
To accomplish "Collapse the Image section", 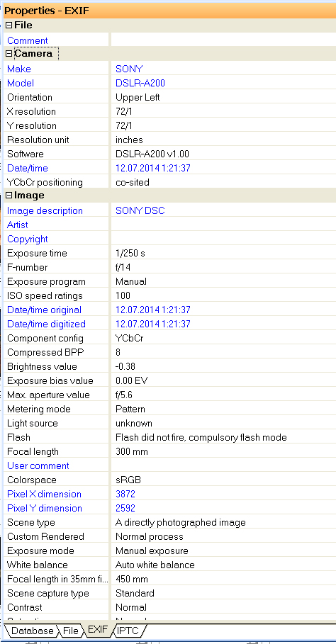I will 9,196.
